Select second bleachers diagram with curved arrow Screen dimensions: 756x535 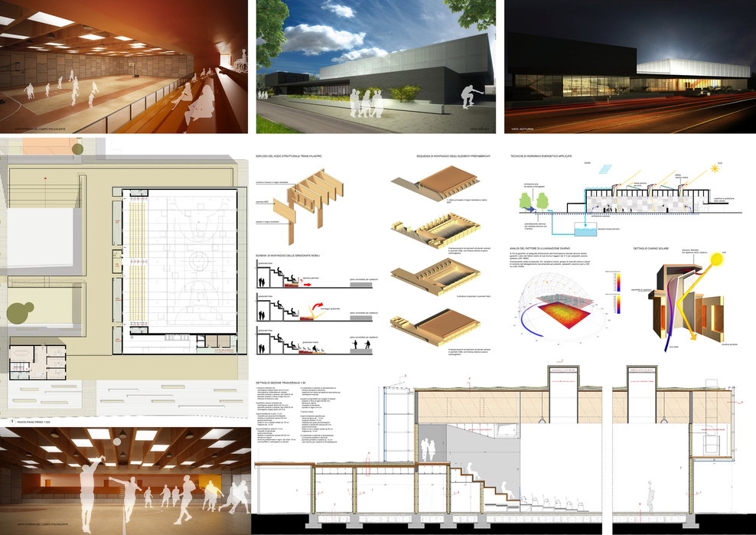pyautogui.click(x=317, y=307)
